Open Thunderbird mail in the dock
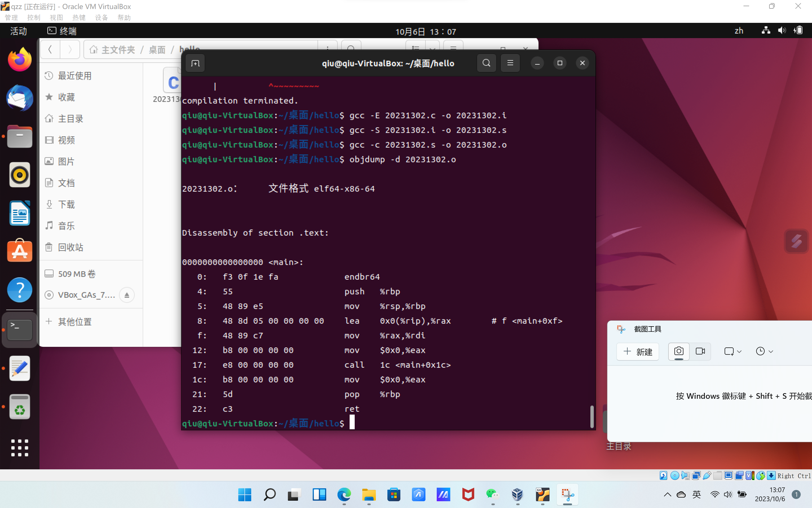 click(x=19, y=98)
